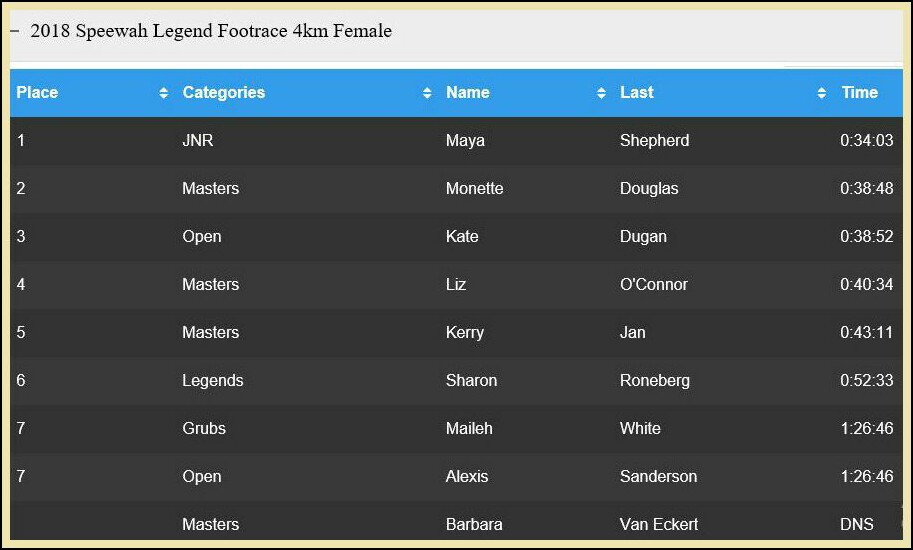Select Kerry Jan's time 0:43:11
This screenshot has width=913, height=550.
pos(866,332)
